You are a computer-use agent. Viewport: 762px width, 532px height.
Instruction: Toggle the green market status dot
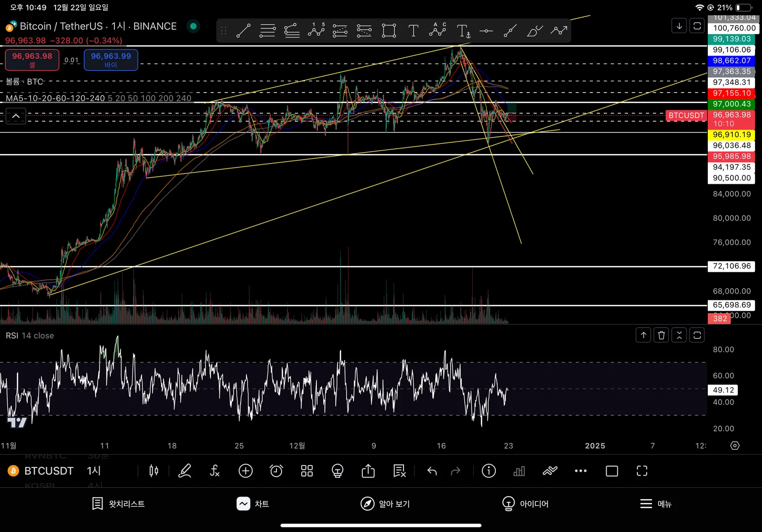193,26
